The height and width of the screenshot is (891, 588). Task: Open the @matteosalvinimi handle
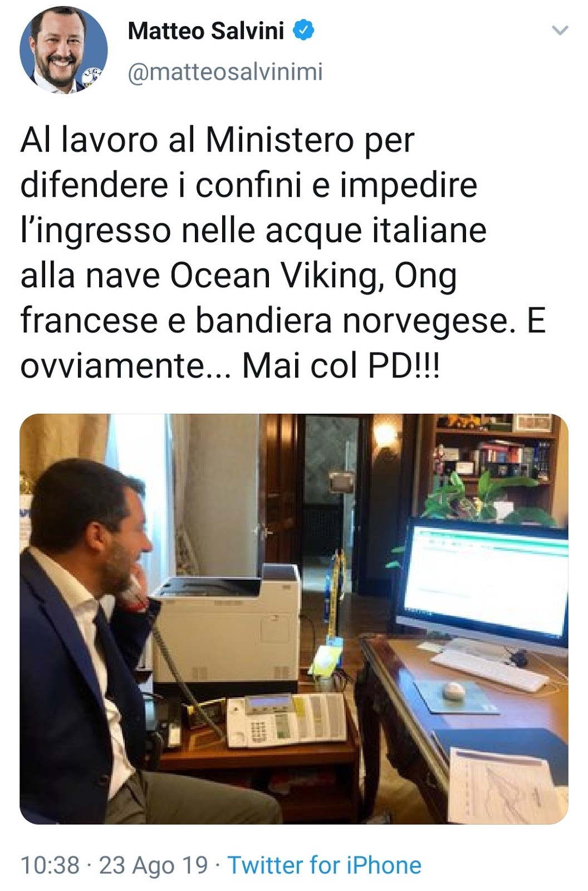tap(226, 72)
